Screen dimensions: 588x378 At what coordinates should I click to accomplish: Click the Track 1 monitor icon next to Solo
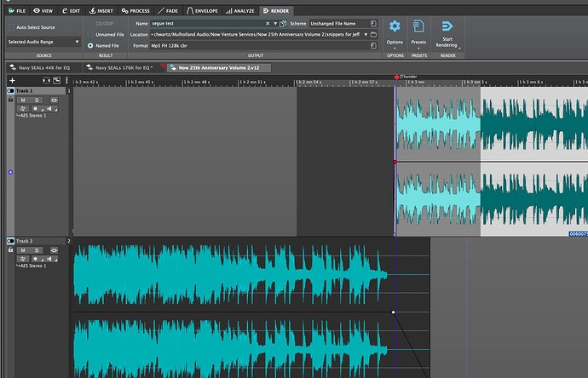point(54,100)
